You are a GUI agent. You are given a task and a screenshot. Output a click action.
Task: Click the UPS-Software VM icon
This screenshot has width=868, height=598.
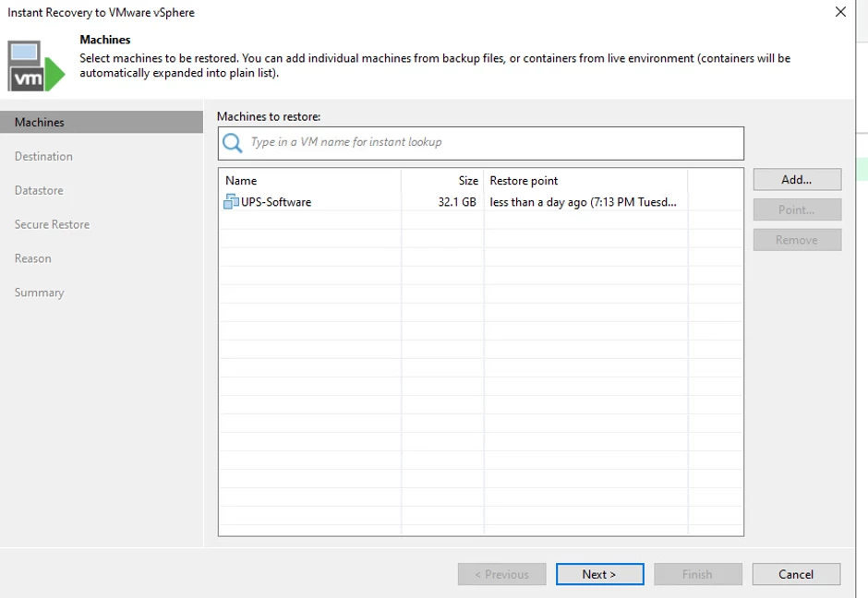[231, 202]
